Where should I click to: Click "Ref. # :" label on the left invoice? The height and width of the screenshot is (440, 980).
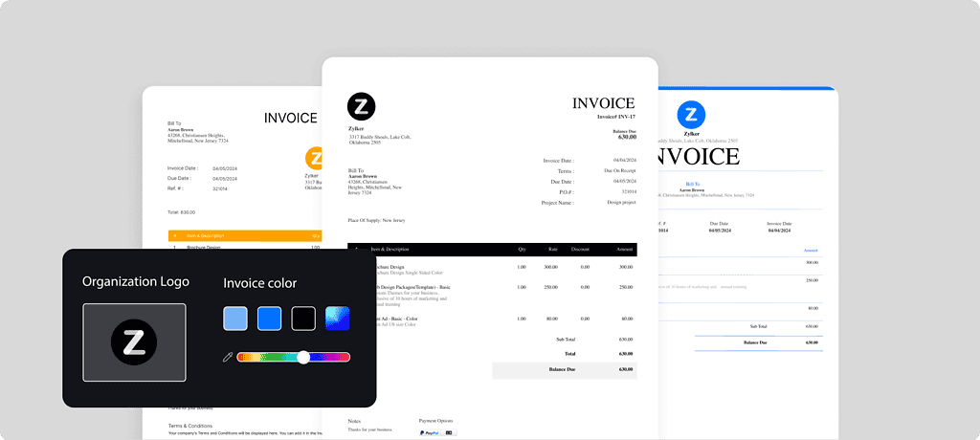click(x=176, y=188)
